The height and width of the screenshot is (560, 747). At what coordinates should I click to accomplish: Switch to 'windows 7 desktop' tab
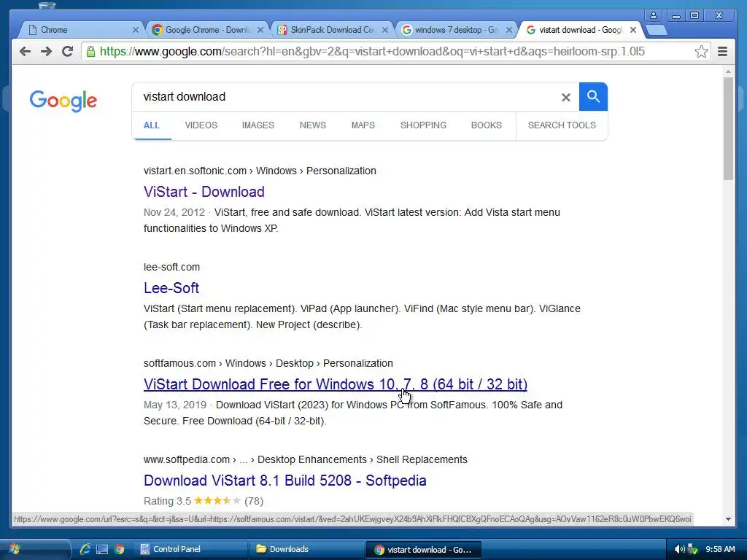pyautogui.click(x=455, y=30)
